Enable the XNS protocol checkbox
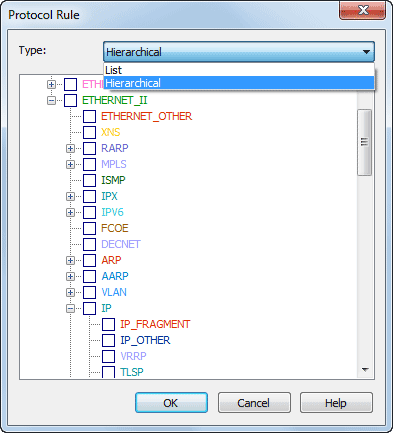This screenshot has height=433, width=393. pyautogui.click(x=89, y=132)
